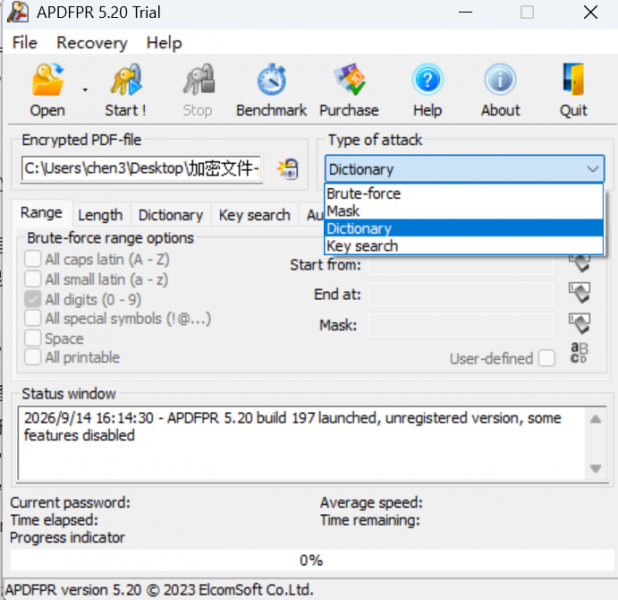
Task: Open the Recovery menu
Action: click(x=92, y=43)
